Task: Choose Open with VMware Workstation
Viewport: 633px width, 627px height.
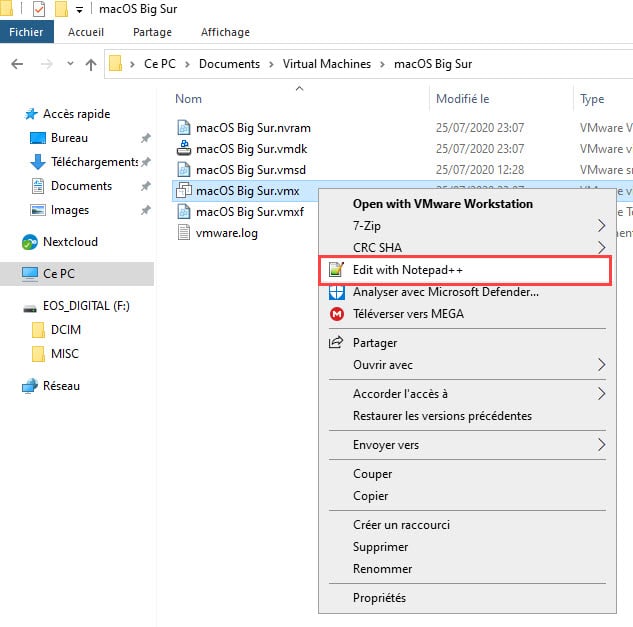Action: [x=442, y=204]
